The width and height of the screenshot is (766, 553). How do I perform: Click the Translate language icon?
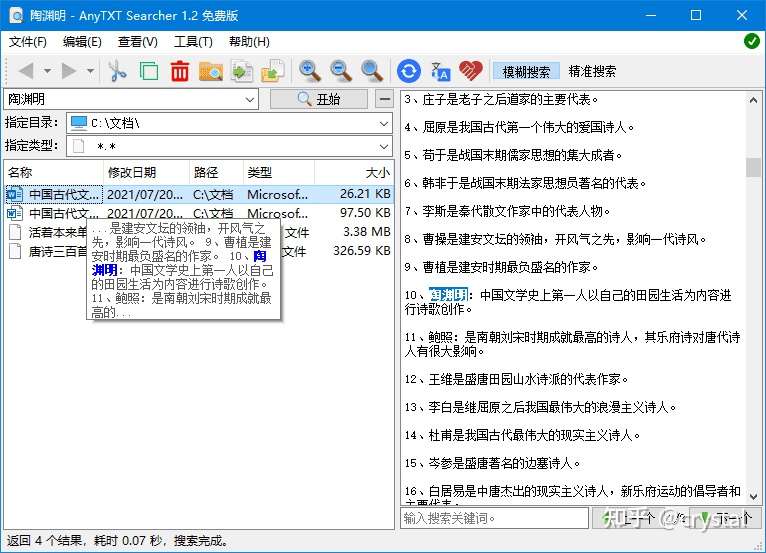tap(440, 71)
